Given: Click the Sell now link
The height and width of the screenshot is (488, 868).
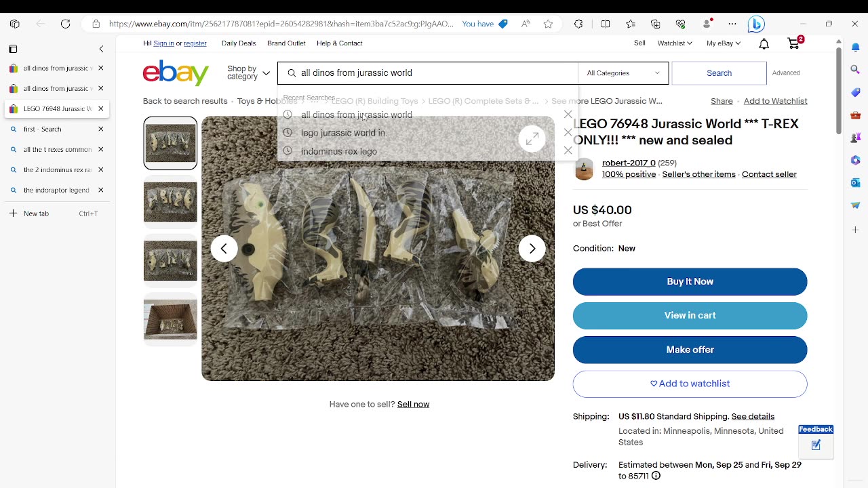Looking at the screenshot, I should (x=413, y=404).
